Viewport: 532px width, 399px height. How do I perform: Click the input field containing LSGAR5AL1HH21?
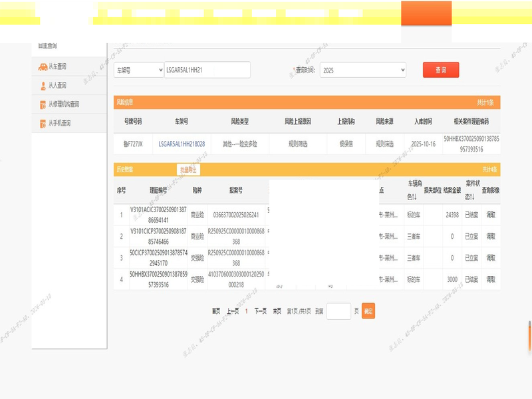tap(207, 70)
